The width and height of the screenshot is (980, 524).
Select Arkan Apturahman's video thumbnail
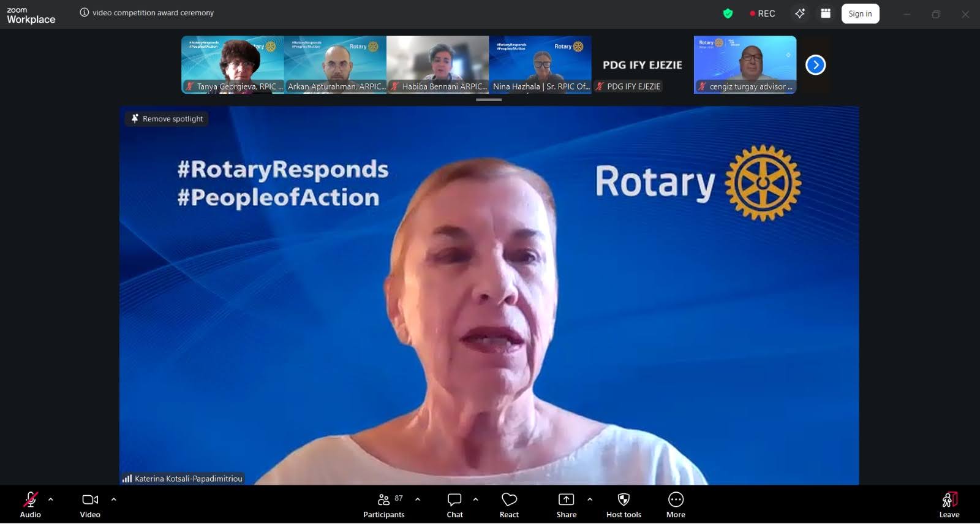[335, 64]
